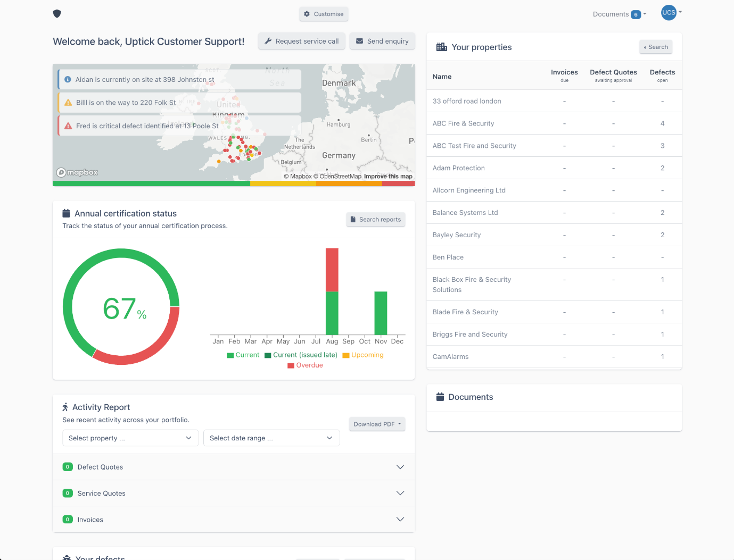Open the Select property dropdown

[130, 438]
